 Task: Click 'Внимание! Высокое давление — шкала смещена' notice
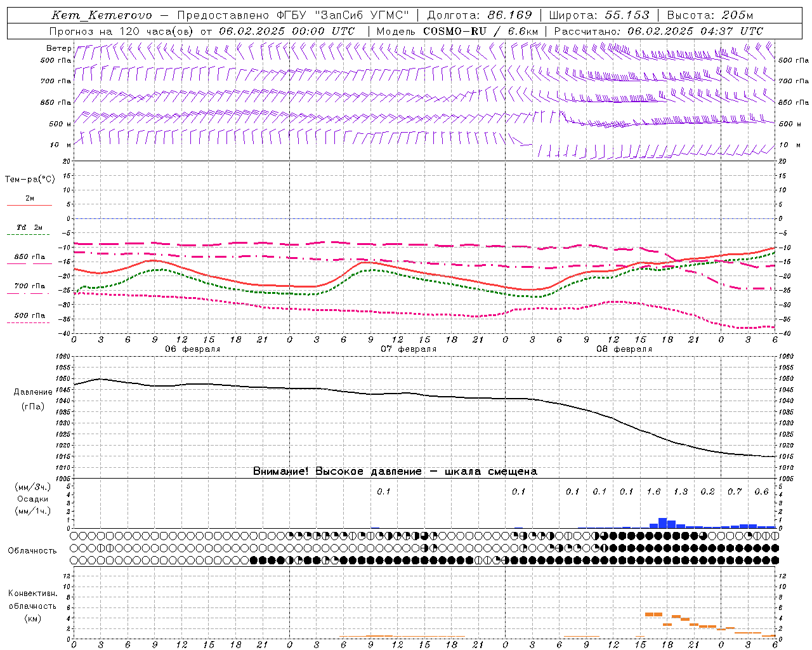(x=395, y=472)
